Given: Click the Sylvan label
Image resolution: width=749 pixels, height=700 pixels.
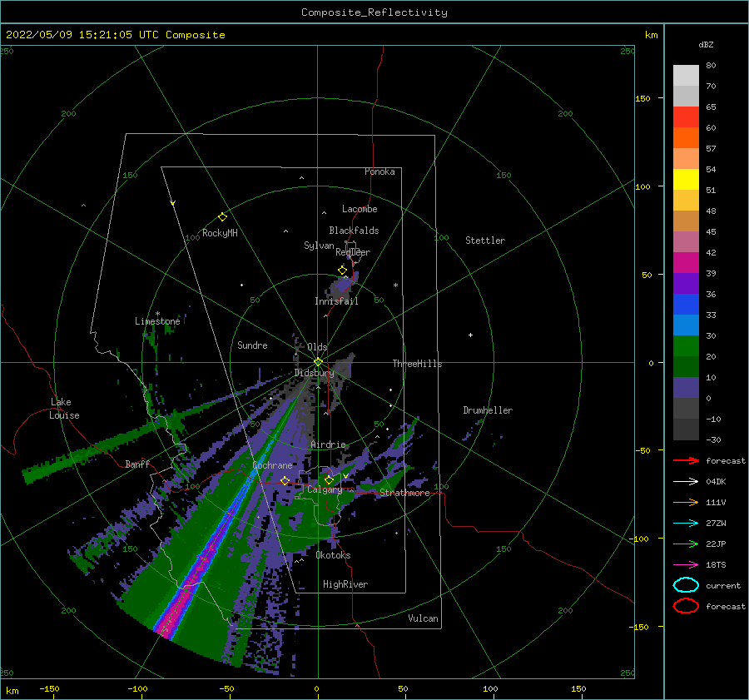Looking at the screenshot, I should [x=319, y=246].
